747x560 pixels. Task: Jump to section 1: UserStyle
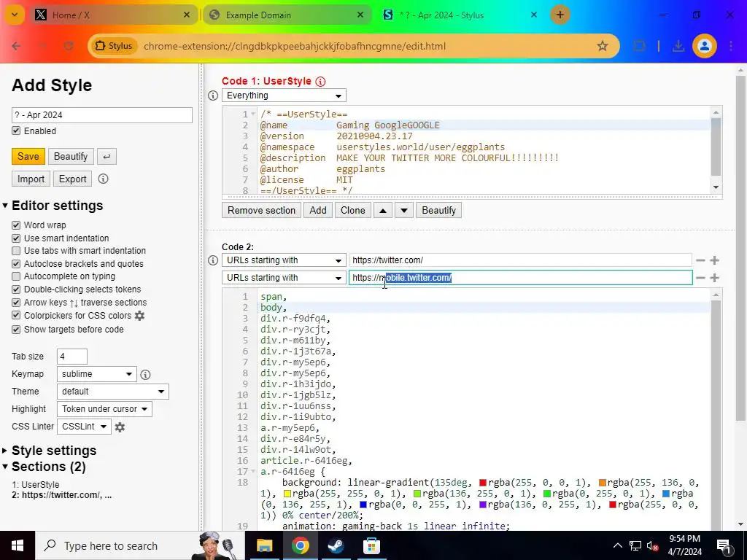click(36, 485)
